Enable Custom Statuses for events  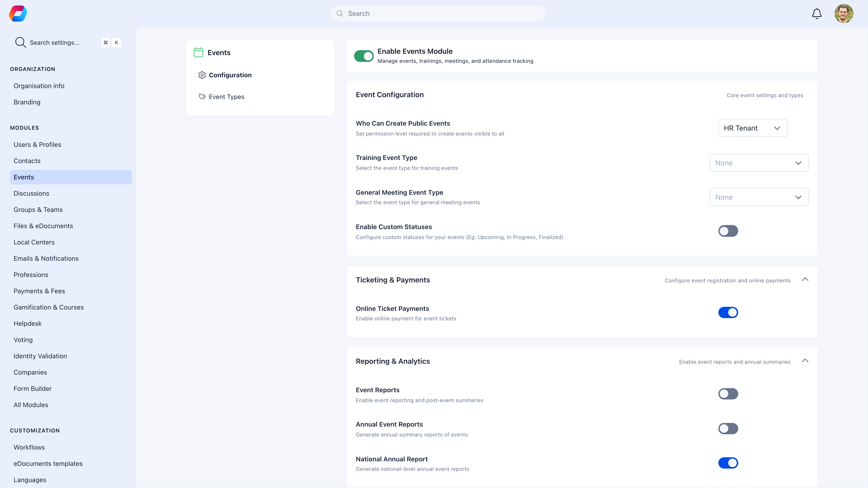coord(728,231)
